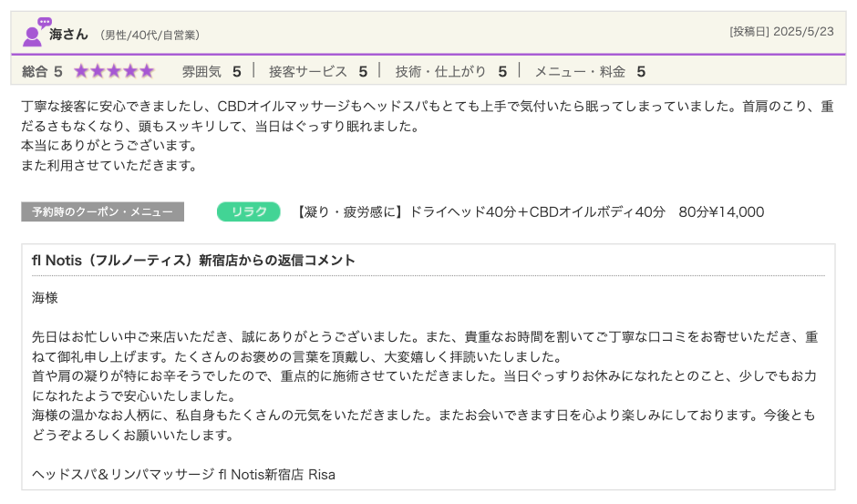
Task: Click the fl Notis 新宿店からの返信コメント heading
Action: 193,261
